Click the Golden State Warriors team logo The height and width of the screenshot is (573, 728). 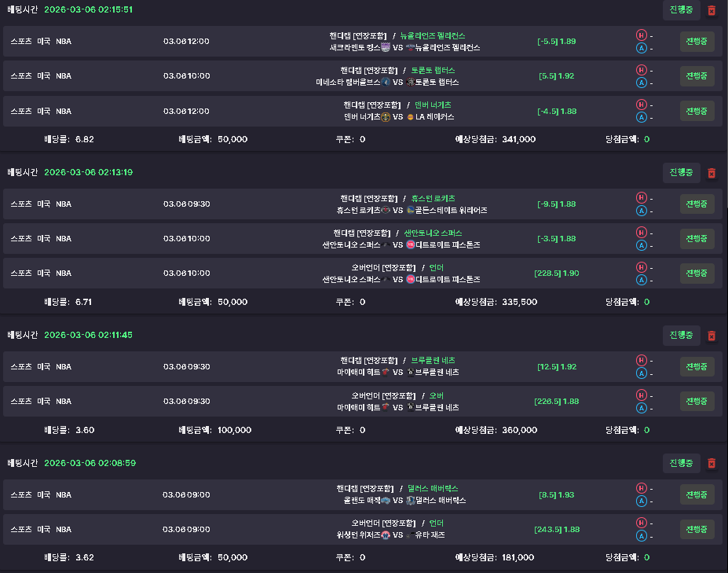(410, 210)
